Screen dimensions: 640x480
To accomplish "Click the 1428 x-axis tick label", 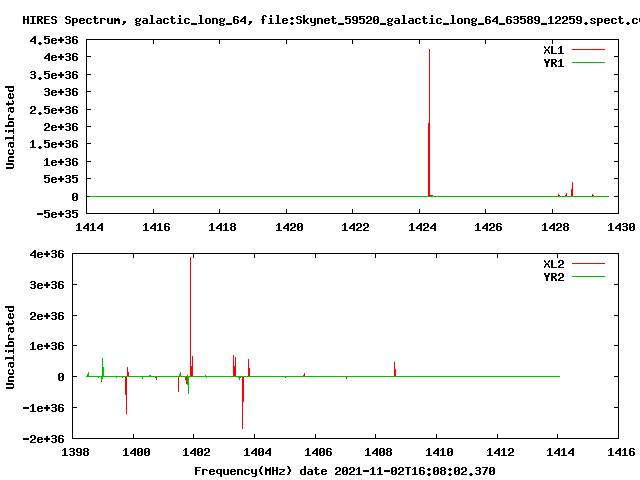I will coord(555,227).
